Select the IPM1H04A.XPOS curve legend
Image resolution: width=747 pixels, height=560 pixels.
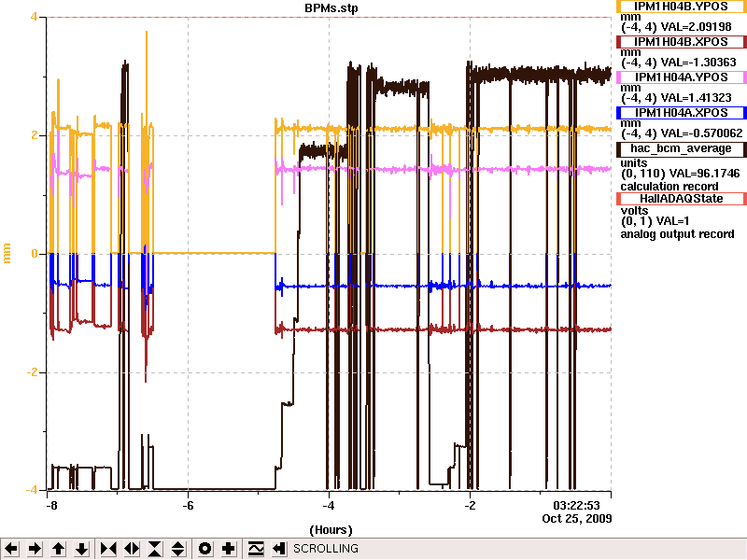(682, 113)
